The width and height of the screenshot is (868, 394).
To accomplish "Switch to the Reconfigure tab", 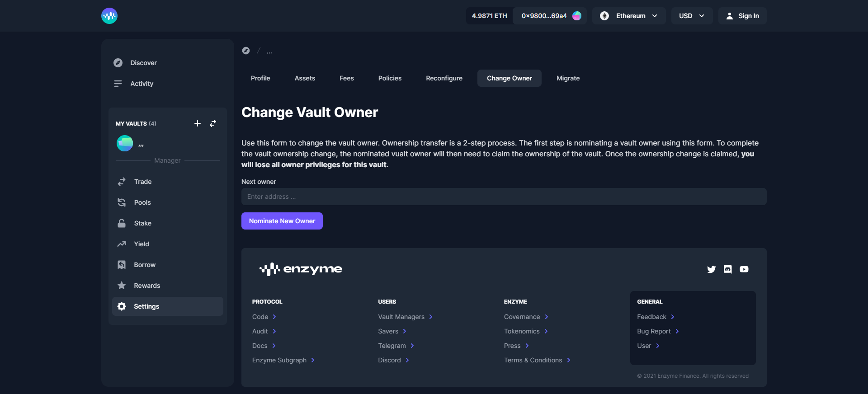I will click(x=444, y=78).
